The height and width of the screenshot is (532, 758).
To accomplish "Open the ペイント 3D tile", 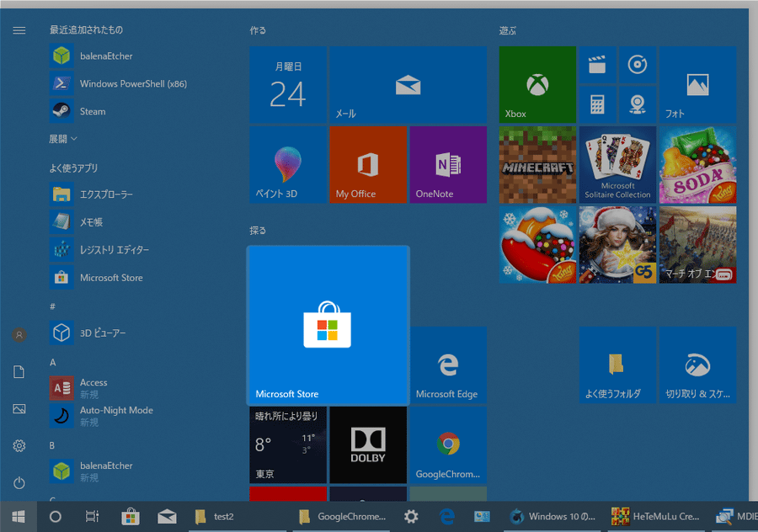I will click(288, 165).
